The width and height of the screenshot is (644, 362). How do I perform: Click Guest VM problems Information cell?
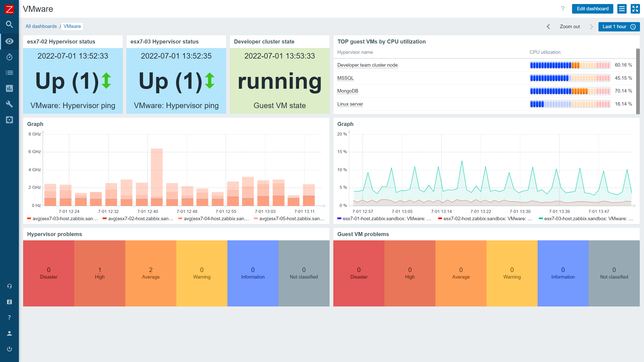[563, 273]
